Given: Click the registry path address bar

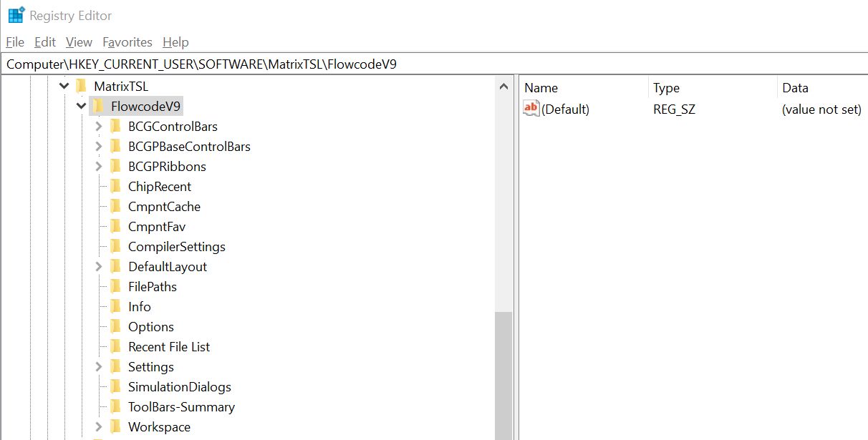Looking at the screenshot, I should click(434, 64).
